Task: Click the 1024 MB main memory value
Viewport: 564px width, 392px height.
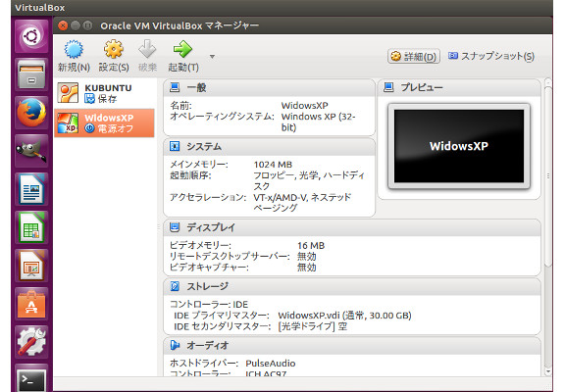Action: 273,165
